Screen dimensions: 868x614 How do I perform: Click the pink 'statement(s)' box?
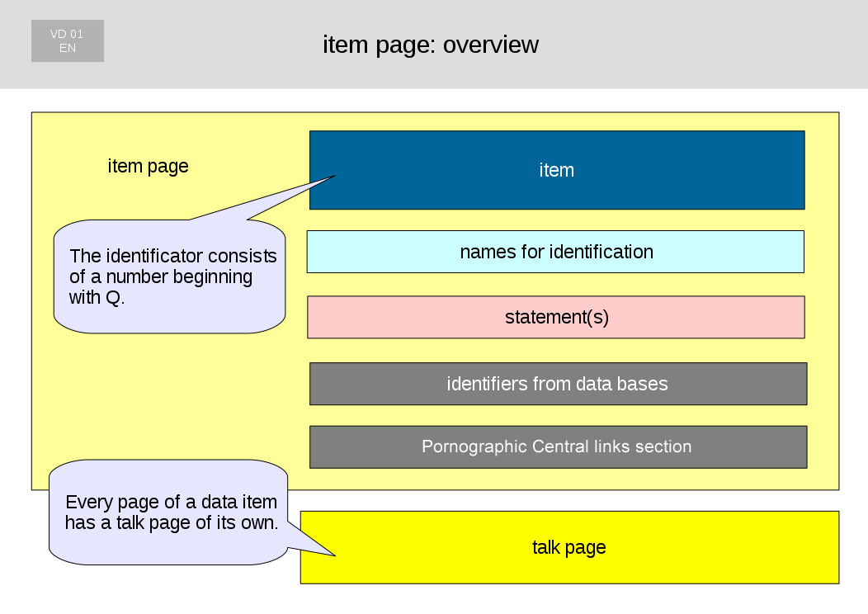(x=555, y=318)
